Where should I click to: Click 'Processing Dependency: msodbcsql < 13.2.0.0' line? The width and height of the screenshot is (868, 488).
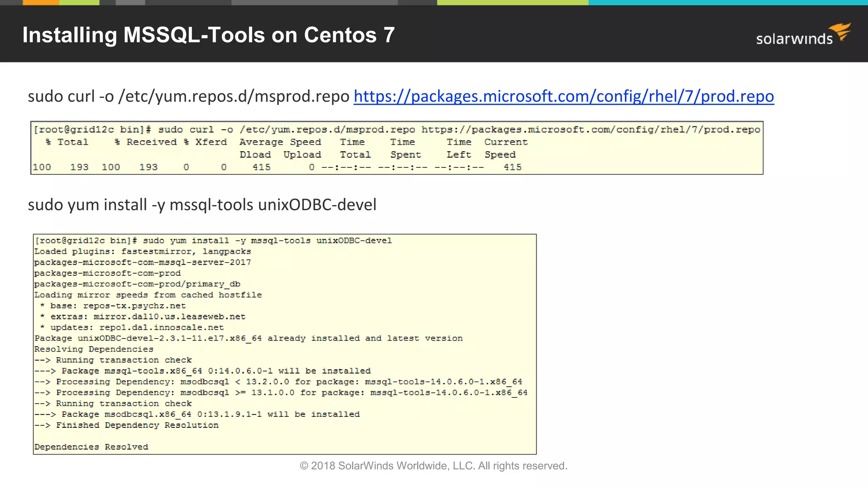(278, 382)
